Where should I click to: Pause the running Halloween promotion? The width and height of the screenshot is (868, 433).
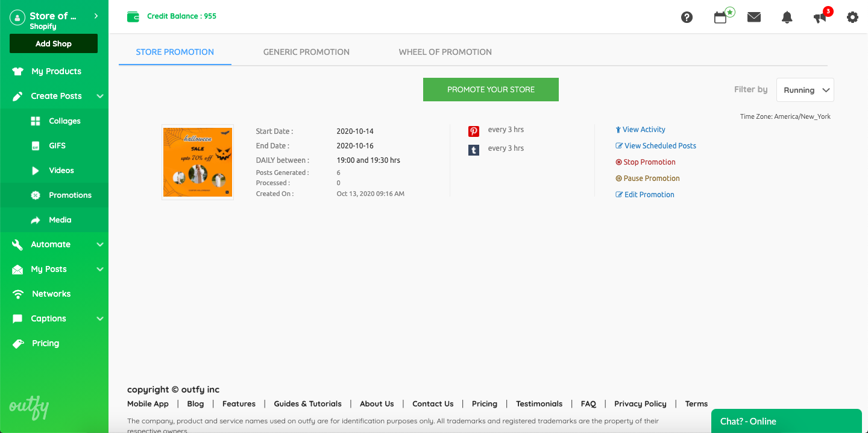(651, 179)
